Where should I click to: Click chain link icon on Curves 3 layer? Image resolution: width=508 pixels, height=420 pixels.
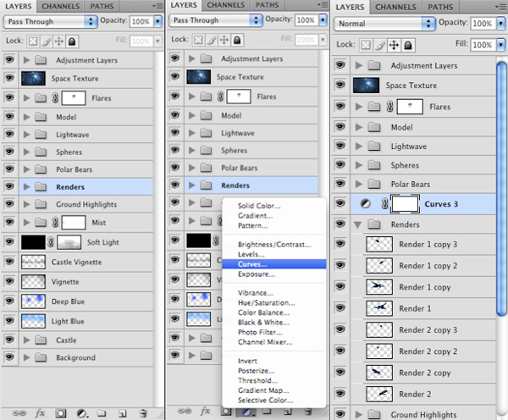click(x=384, y=203)
